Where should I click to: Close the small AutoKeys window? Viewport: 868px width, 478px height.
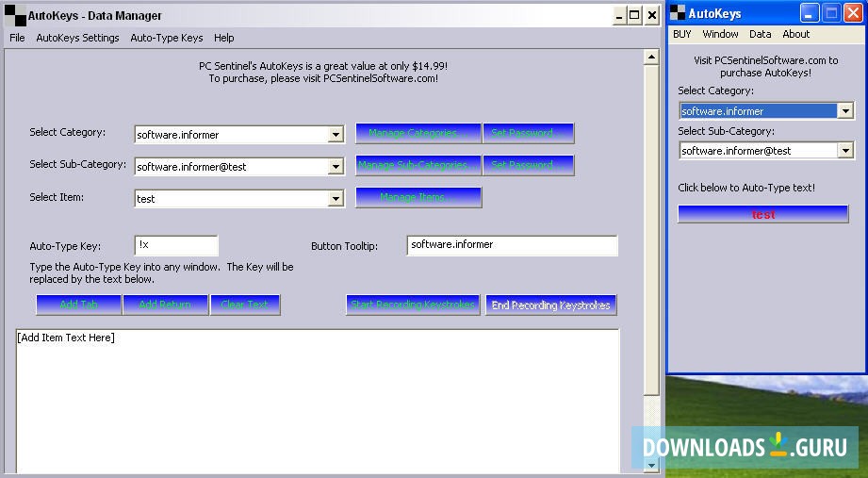853,13
